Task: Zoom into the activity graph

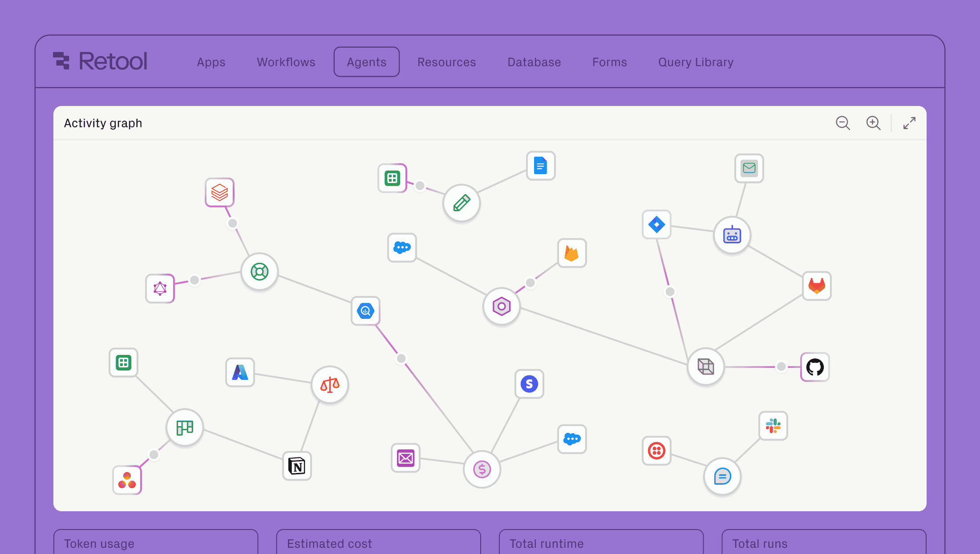Action: click(873, 123)
